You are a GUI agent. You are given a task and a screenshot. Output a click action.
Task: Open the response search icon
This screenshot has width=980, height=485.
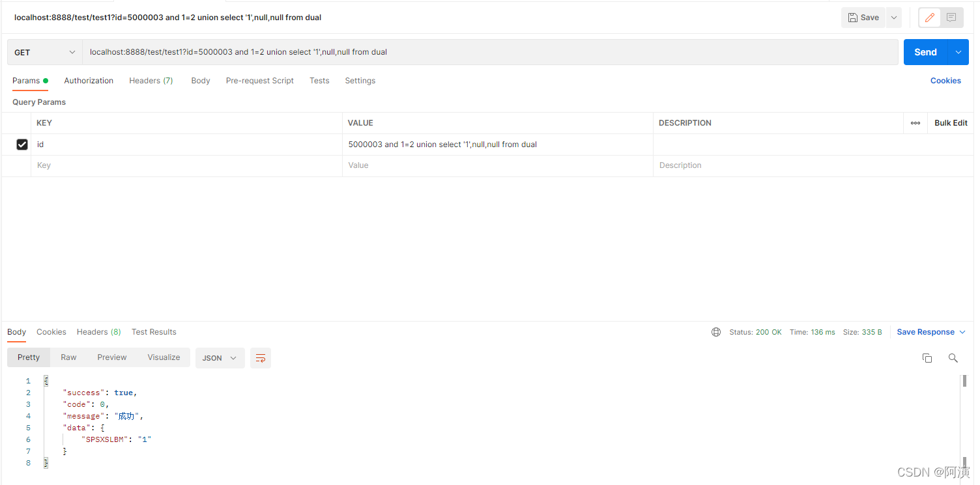pos(953,358)
